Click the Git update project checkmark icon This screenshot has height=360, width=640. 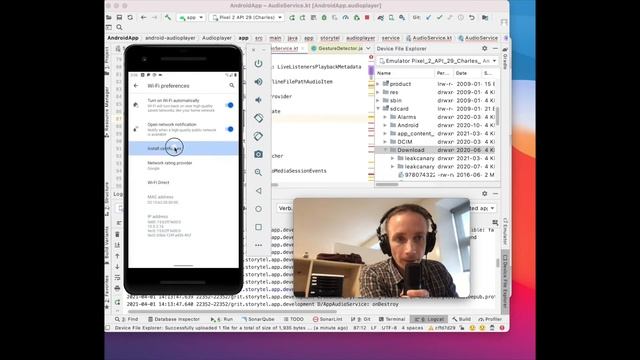pos(429,18)
